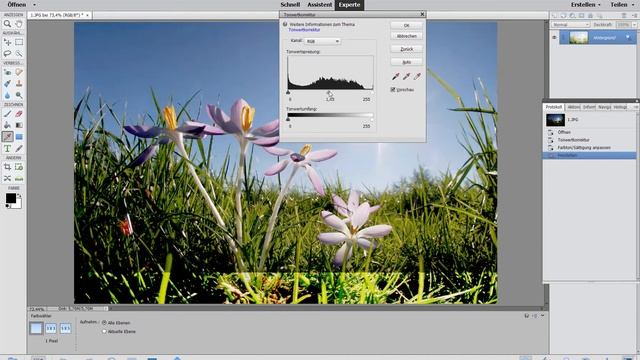Select the Brush tool
The height and width of the screenshot is (360, 640).
point(7,114)
